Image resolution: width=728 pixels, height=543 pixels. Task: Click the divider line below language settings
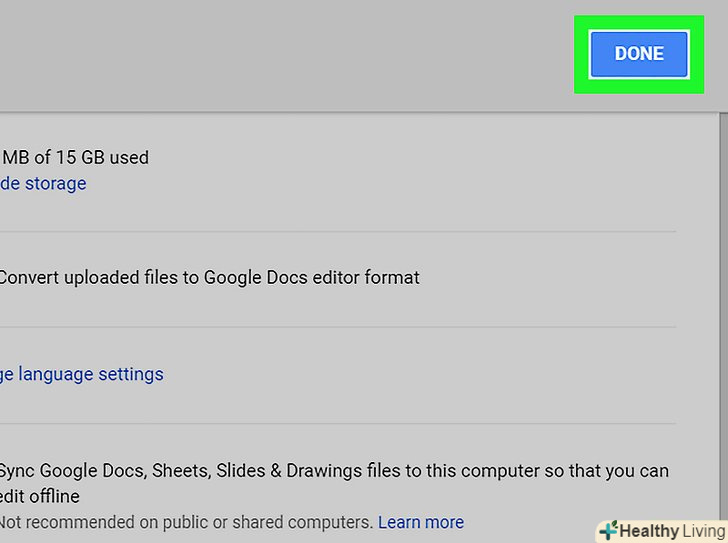338,422
